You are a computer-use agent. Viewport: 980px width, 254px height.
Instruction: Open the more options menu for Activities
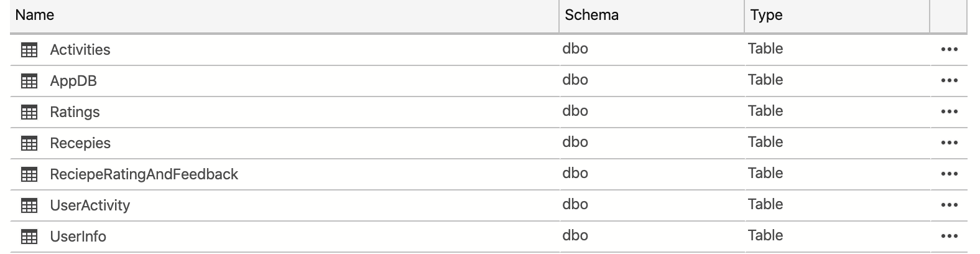coord(949,50)
